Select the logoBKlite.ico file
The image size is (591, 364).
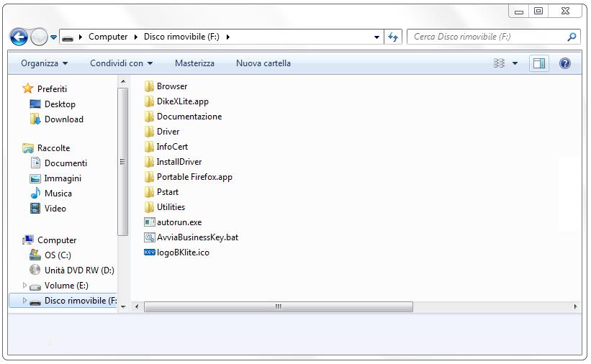pyautogui.click(x=183, y=252)
